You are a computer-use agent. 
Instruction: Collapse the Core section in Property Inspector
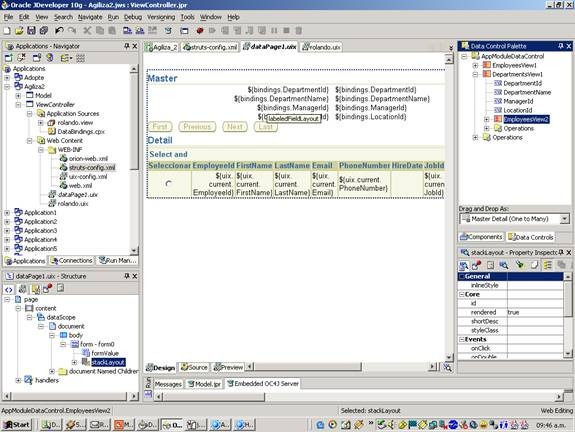click(x=462, y=294)
